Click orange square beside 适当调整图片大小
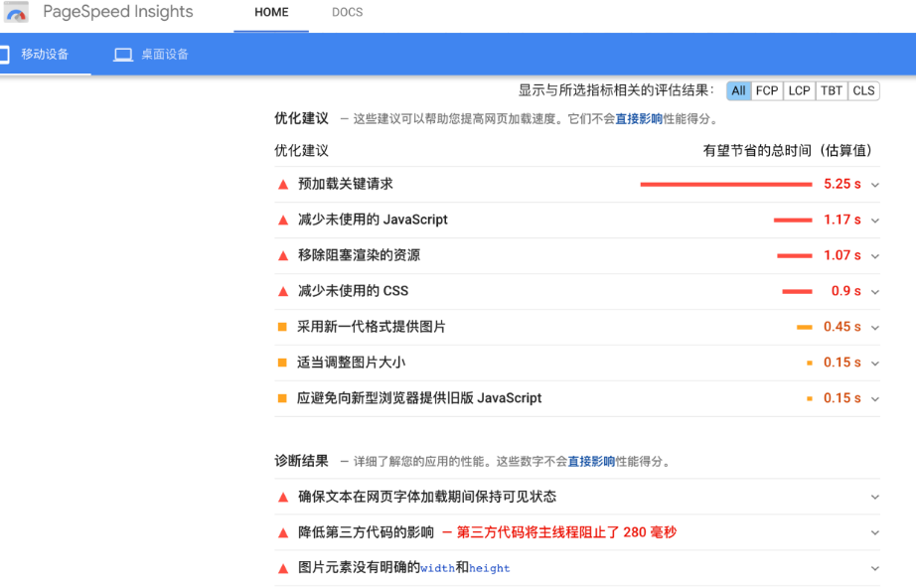Image resolution: width=917 pixels, height=588 pixels. [x=282, y=363]
